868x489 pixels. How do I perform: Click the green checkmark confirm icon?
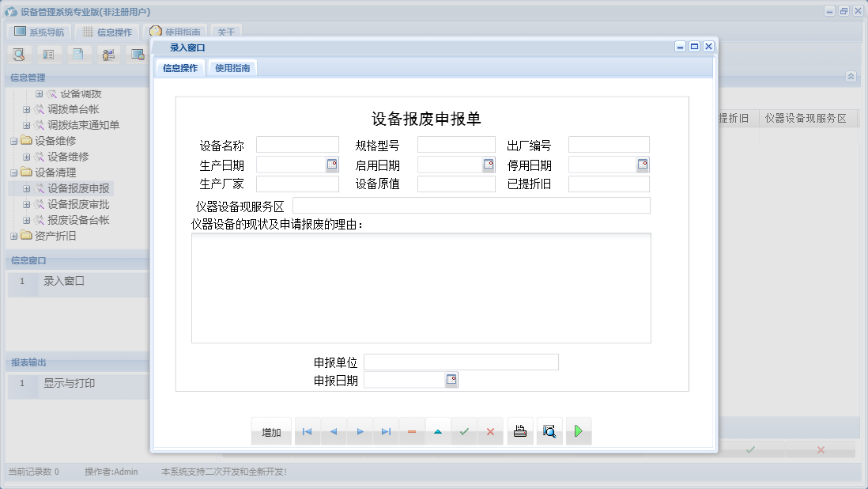tap(463, 431)
